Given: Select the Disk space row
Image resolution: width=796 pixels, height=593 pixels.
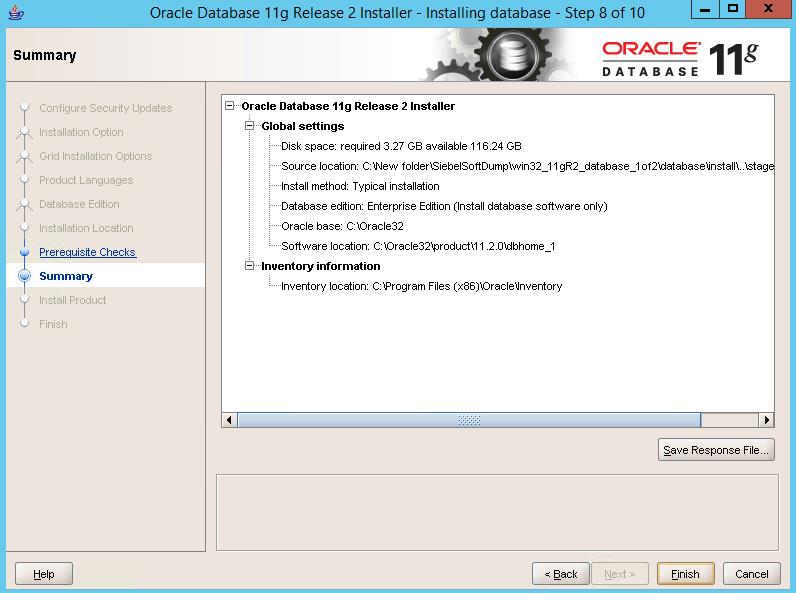Looking at the screenshot, I should point(401,146).
